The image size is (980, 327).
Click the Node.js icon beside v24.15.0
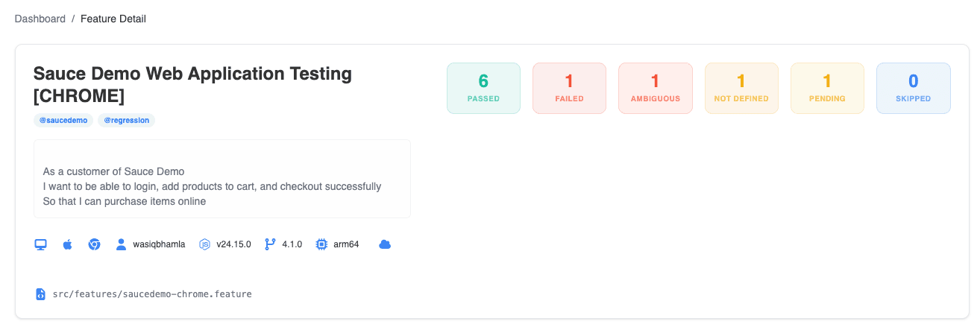point(204,244)
